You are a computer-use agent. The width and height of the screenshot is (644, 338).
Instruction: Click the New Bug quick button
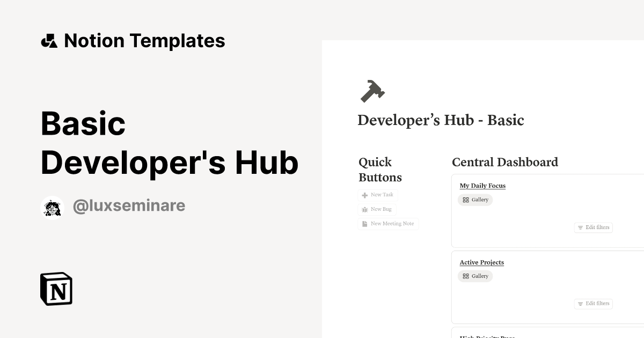[377, 210]
